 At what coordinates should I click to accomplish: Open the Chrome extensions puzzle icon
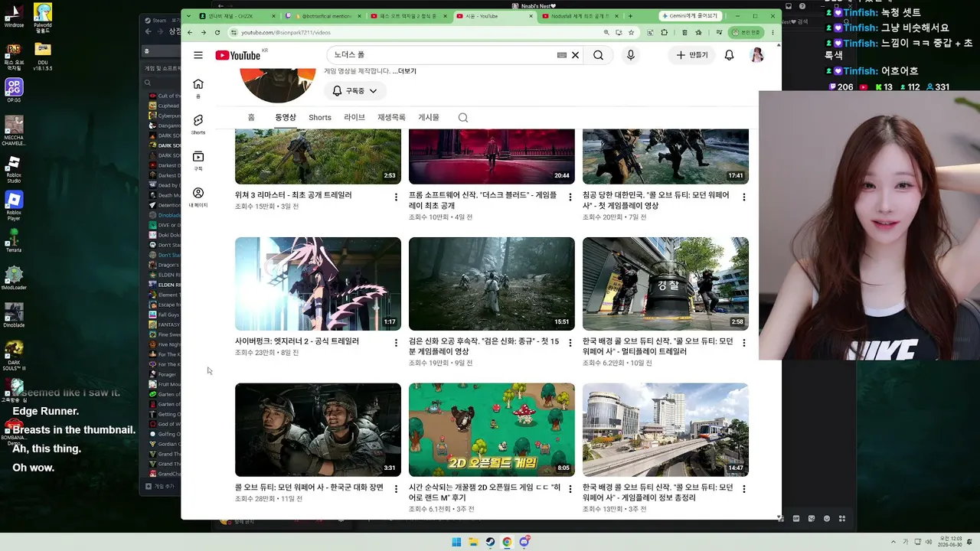[x=664, y=32]
